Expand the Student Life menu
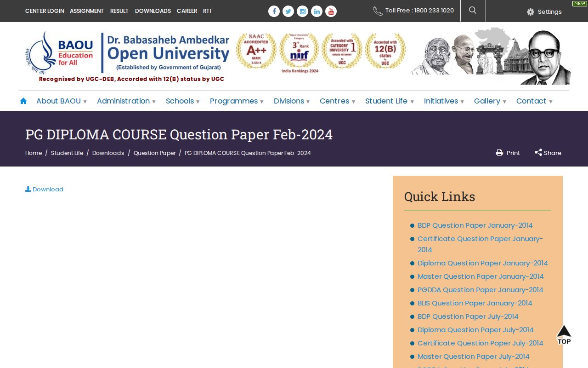 click(390, 101)
